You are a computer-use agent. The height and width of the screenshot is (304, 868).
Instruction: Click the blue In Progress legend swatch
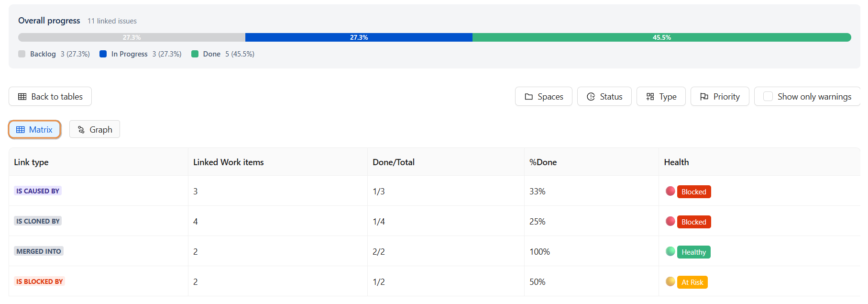103,54
